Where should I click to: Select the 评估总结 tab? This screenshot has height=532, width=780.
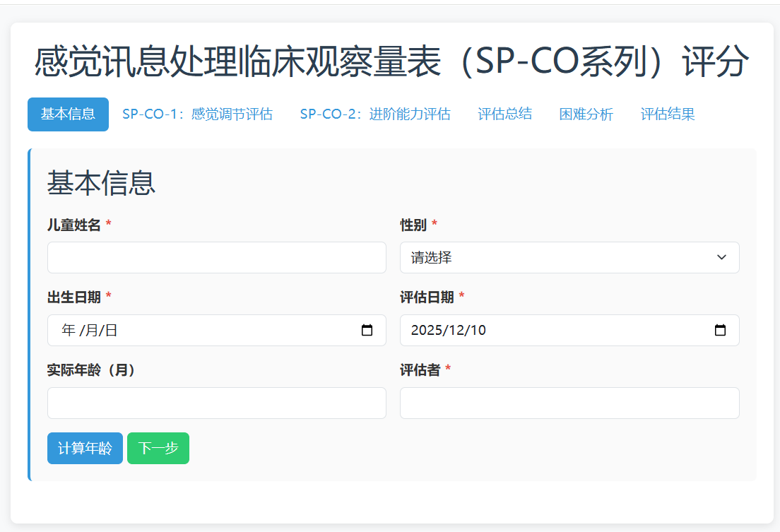coord(504,114)
